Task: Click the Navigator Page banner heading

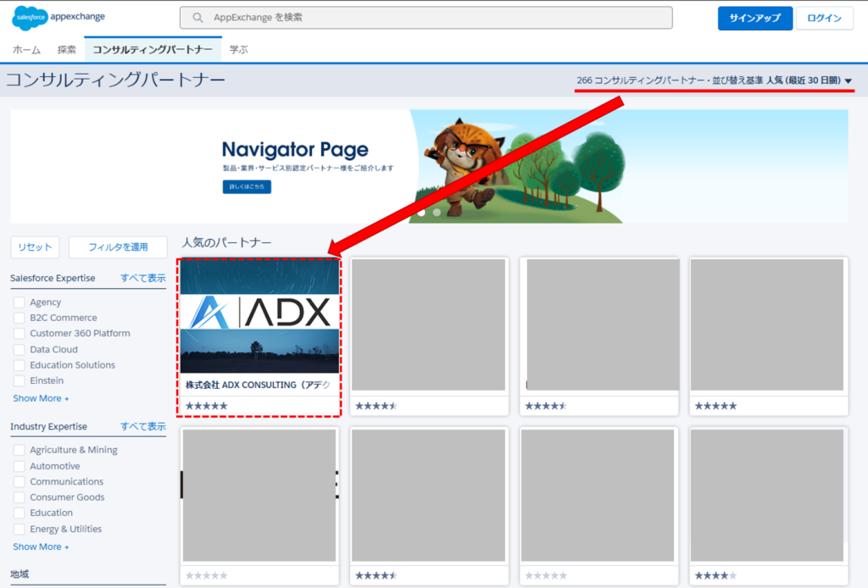Action: pyautogui.click(x=295, y=149)
